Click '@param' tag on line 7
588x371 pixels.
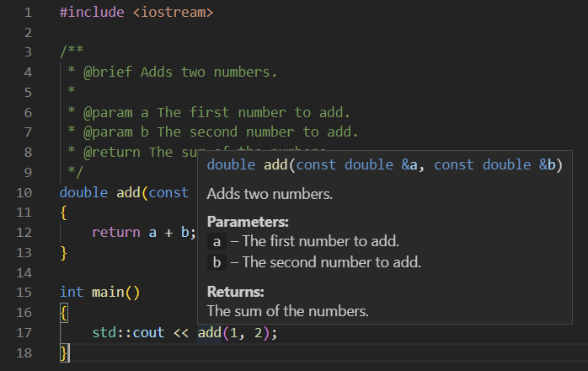point(108,132)
